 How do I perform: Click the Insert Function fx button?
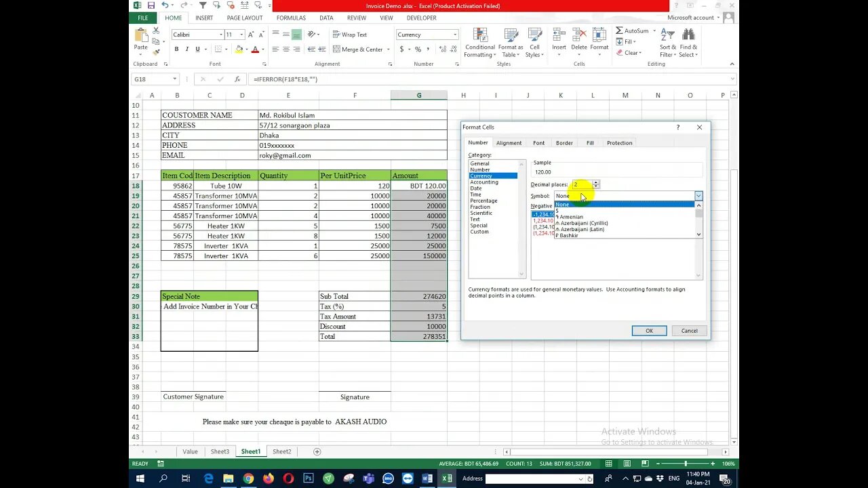coord(237,79)
